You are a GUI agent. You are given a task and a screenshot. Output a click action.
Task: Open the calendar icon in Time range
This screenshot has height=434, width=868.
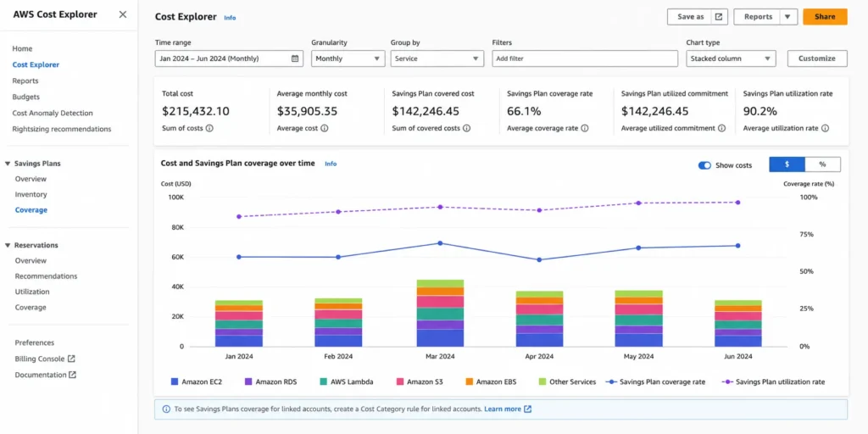pos(295,58)
